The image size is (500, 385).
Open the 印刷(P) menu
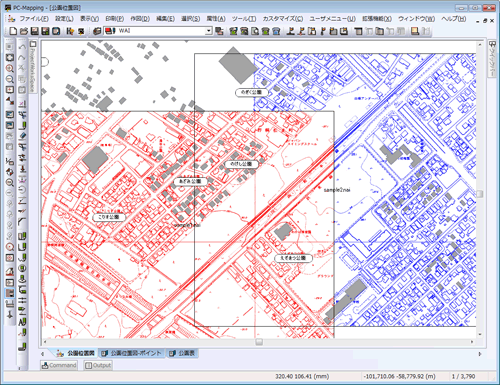pos(115,18)
